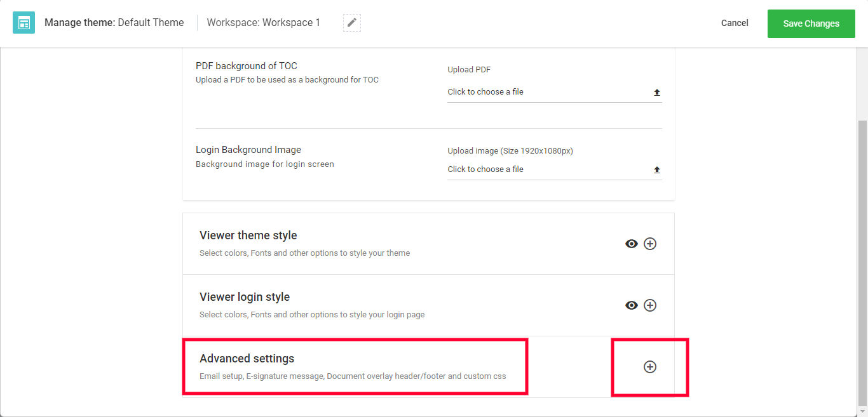Expand the Viewer login style section
Image resolution: width=868 pixels, height=417 pixels.
pos(650,305)
